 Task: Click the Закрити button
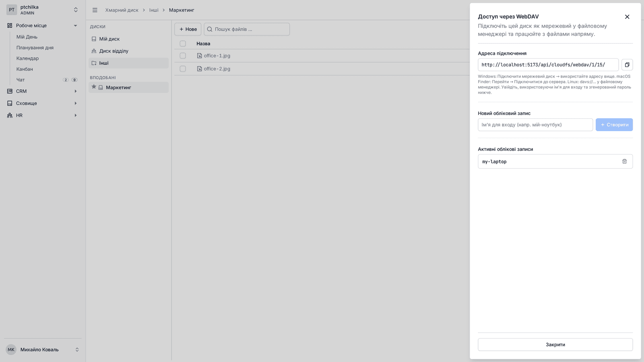click(x=555, y=345)
